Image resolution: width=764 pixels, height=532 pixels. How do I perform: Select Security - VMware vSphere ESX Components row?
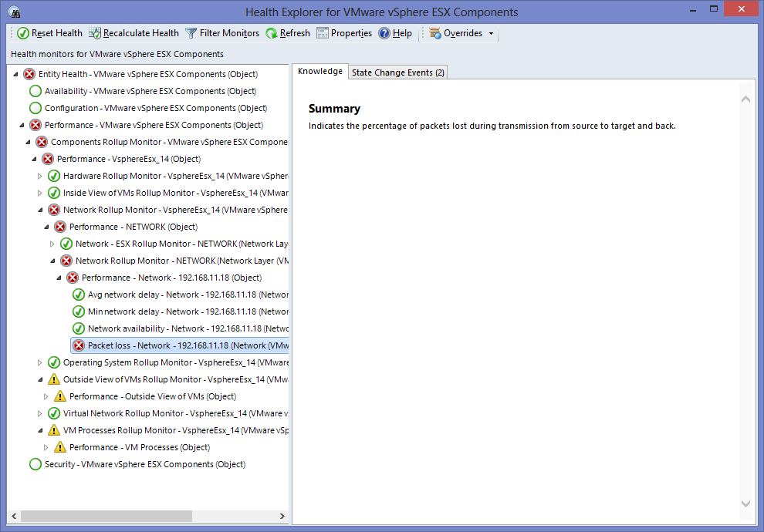click(145, 464)
